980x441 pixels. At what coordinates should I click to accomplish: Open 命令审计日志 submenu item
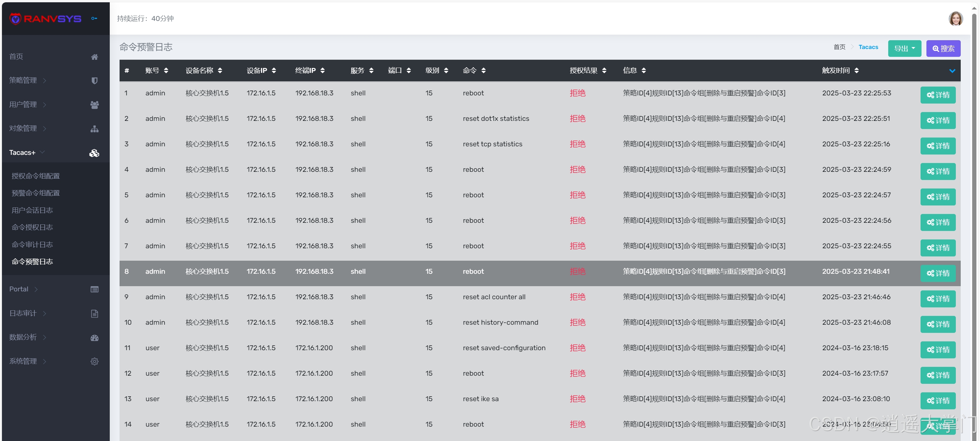(32, 244)
